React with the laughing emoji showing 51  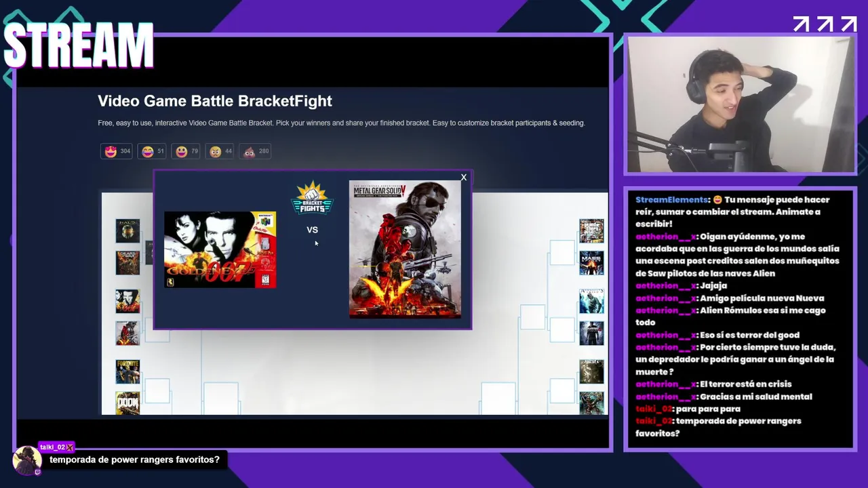pyautogui.click(x=153, y=151)
